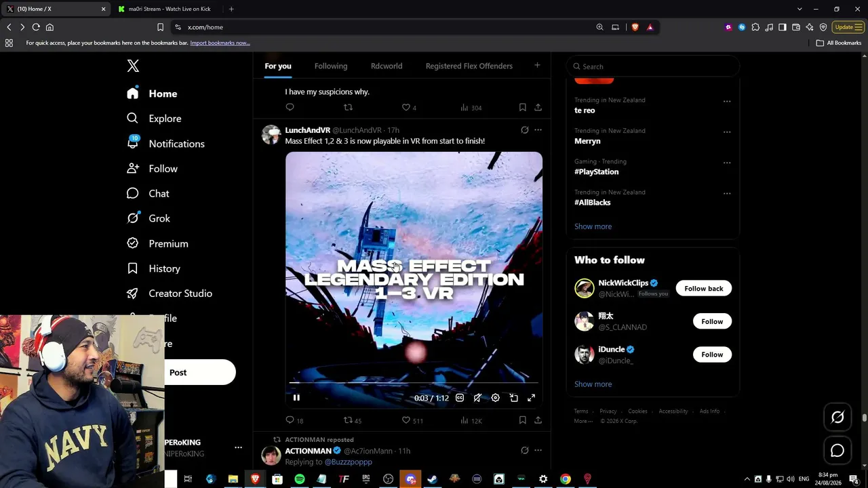Like the LunchAndVR Mass Effect post
Image resolution: width=868 pixels, height=488 pixels.
(406, 420)
